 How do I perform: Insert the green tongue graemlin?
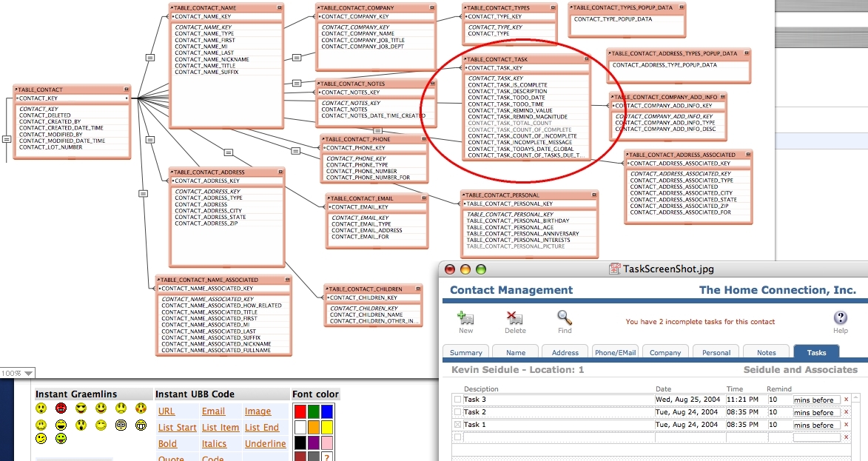tap(61, 438)
